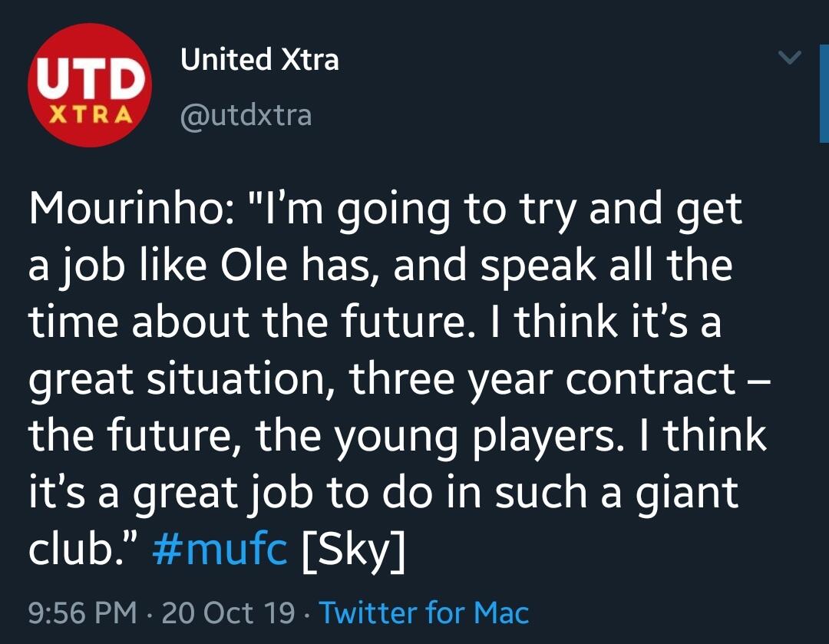Viewport: 829px width, 644px height.
Task: Click the 9:56 PM timestamp
Action: [82, 613]
